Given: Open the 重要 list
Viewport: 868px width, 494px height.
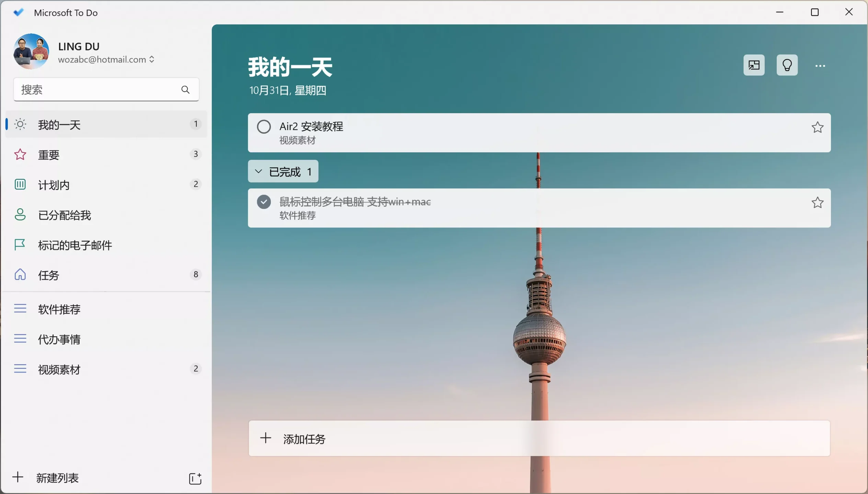Looking at the screenshot, I should click(49, 155).
